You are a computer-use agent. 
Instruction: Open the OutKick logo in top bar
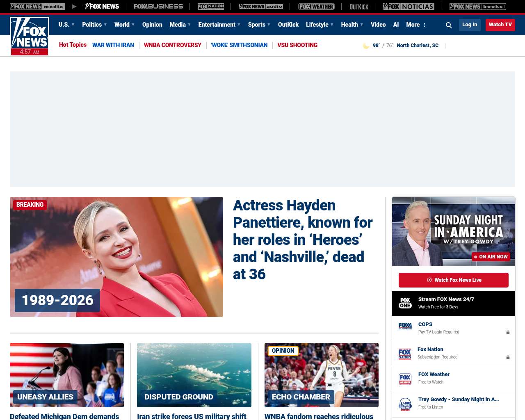coord(359,7)
